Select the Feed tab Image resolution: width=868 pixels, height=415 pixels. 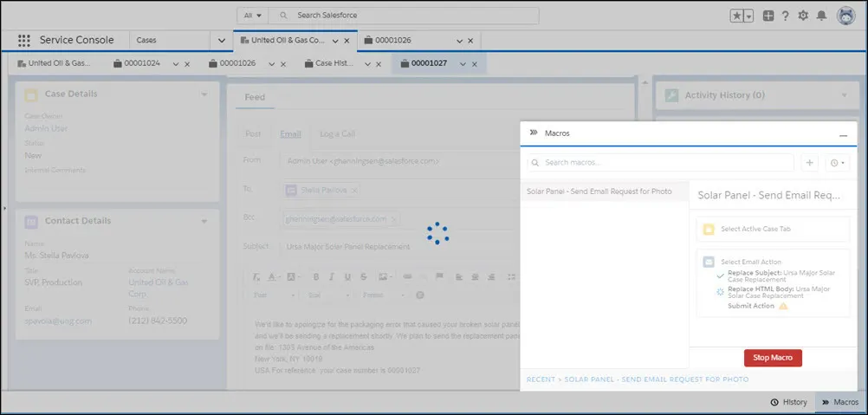pyautogui.click(x=255, y=97)
